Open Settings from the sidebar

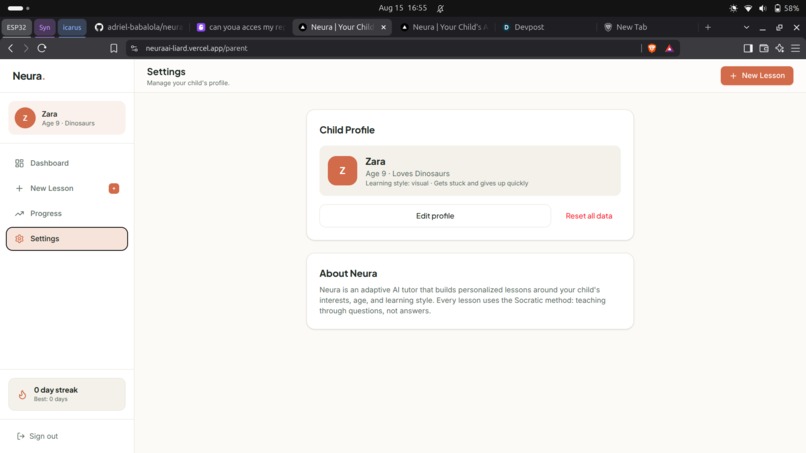point(67,239)
